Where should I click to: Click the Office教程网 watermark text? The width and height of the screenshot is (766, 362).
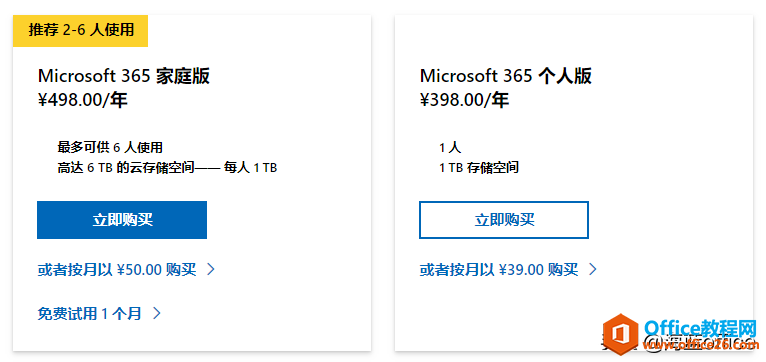click(700, 327)
